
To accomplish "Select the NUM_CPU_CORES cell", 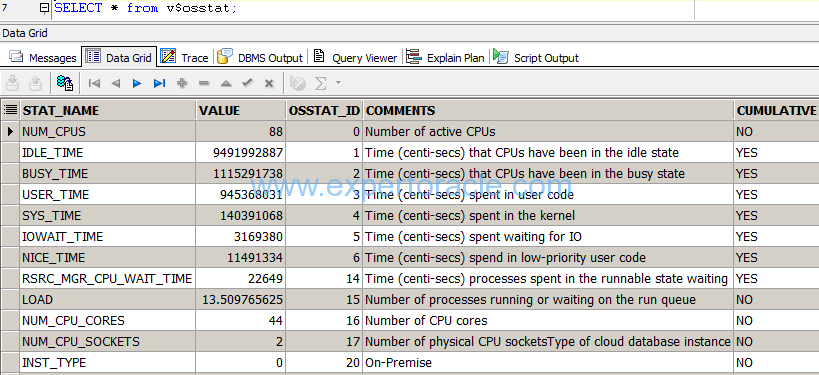I will [x=108, y=321].
